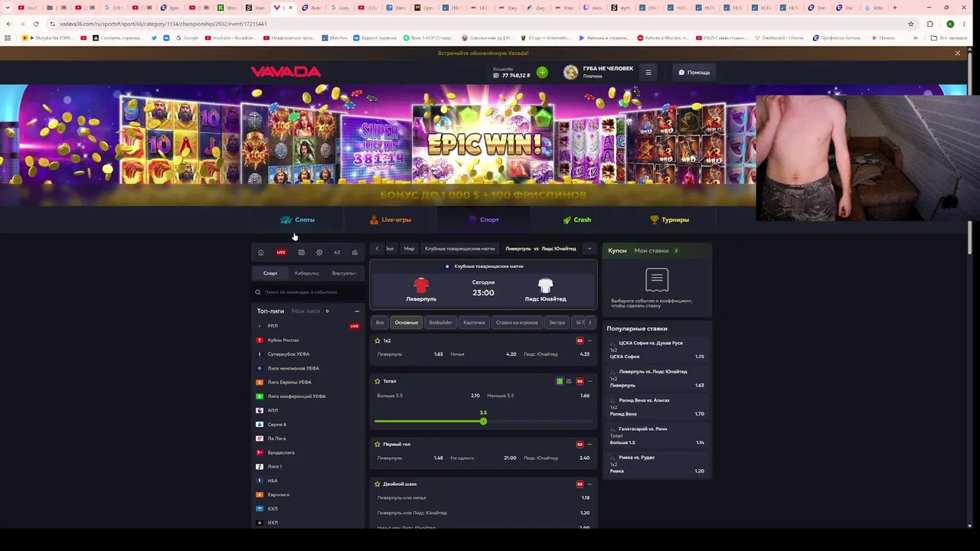Pick Ничья at odds 4.20
The height and width of the screenshot is (551, 980).
(483, 354)
